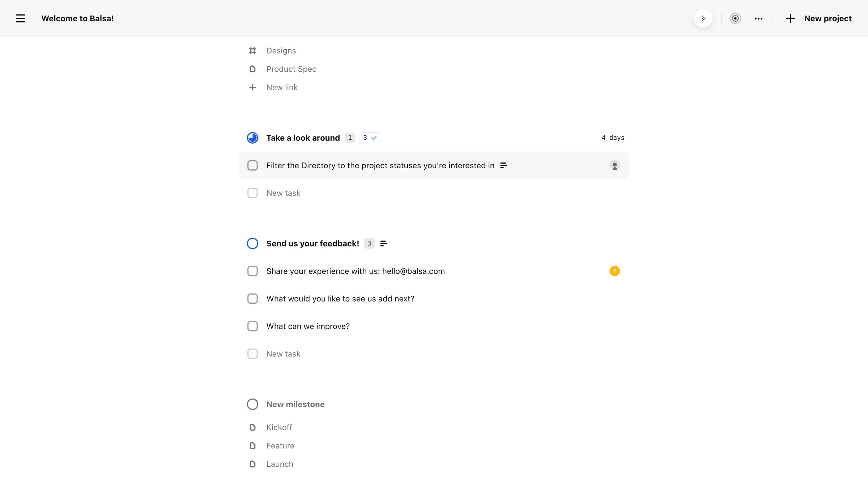868x499 pixels.
Task: Click the Launch template document icon
Action: [x=252, y=464]
